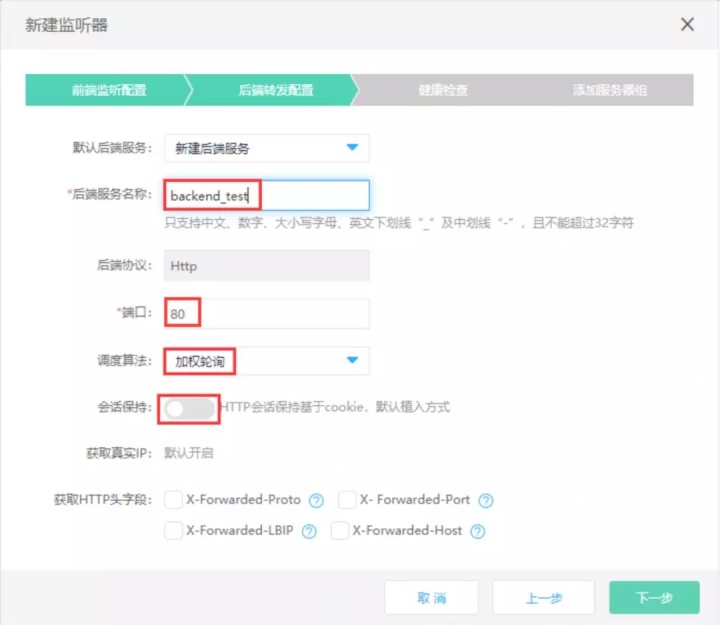Click the 下一步 button
This screenshot has width=720, height=625.
pyautogui.click(x=654, y=598)
